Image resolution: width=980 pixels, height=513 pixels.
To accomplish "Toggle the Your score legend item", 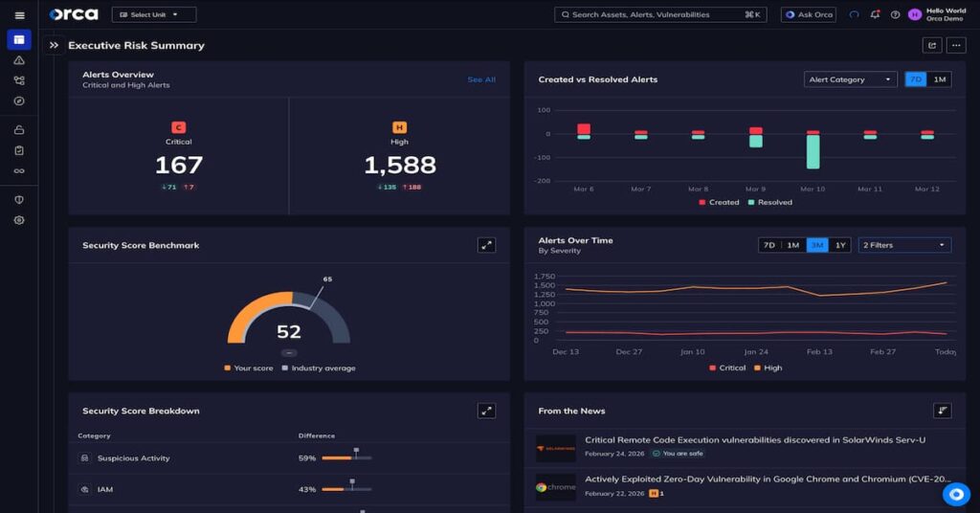I will click(249, 368).
